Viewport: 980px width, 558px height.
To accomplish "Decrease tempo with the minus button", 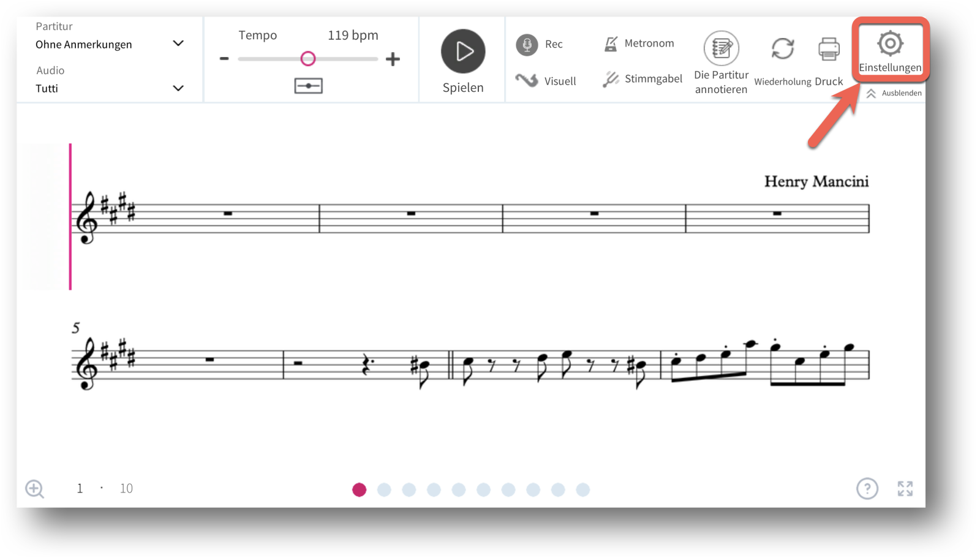I will (x=224, y=59).
